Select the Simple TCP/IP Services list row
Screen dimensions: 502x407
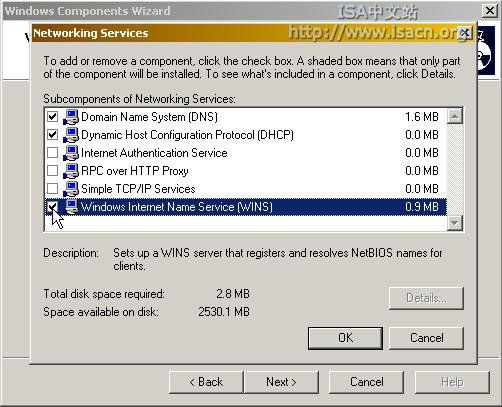point(245,189)
